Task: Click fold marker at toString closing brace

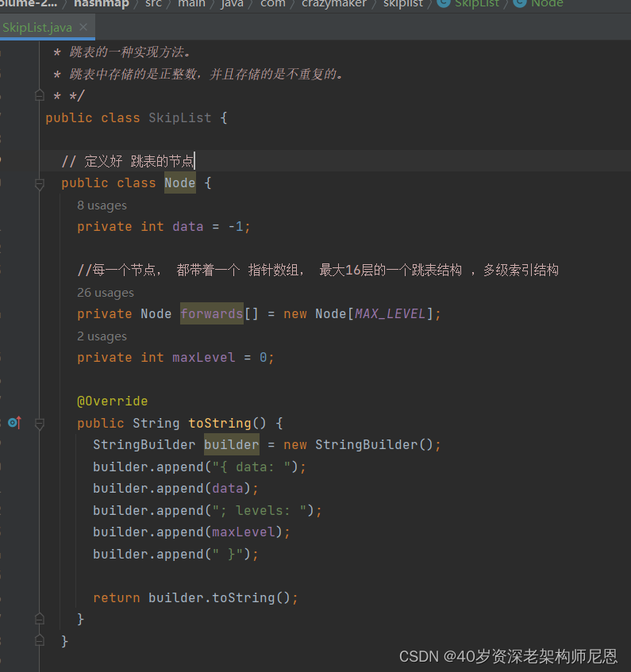Action: (40, 619)
